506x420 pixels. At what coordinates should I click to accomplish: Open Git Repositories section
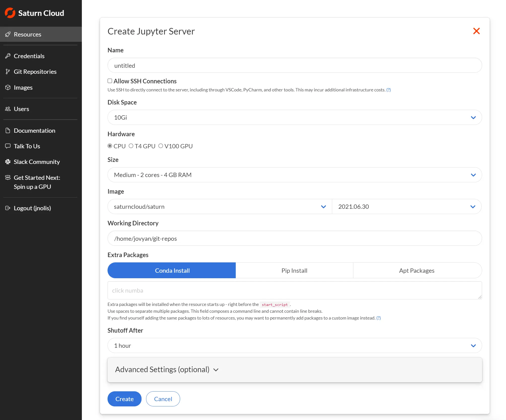tap(35, 72)
